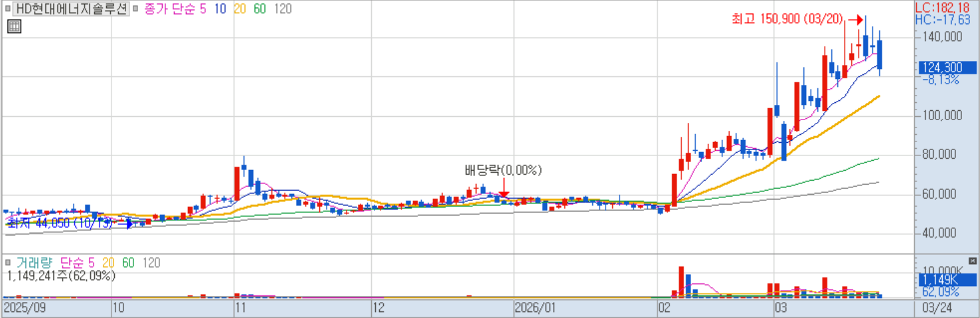Click the 2026/01 date axis label
This screenshot has width=980, height=318.
[535, 309]
